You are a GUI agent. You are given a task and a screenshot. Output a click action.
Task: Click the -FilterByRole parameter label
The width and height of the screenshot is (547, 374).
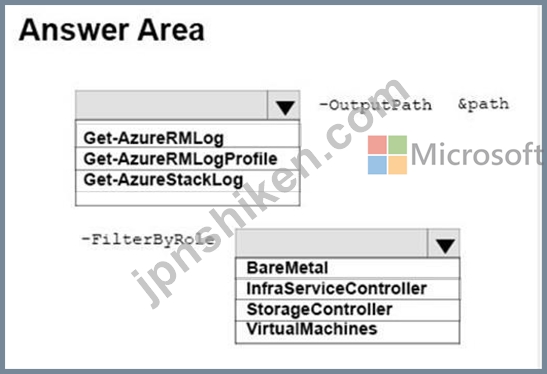[148, 240]
